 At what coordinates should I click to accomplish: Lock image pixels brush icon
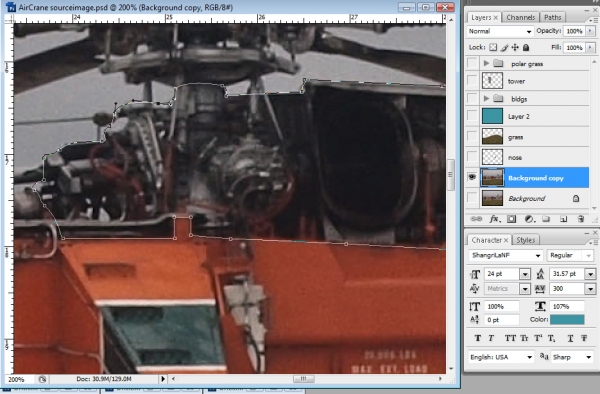point(504,47)
